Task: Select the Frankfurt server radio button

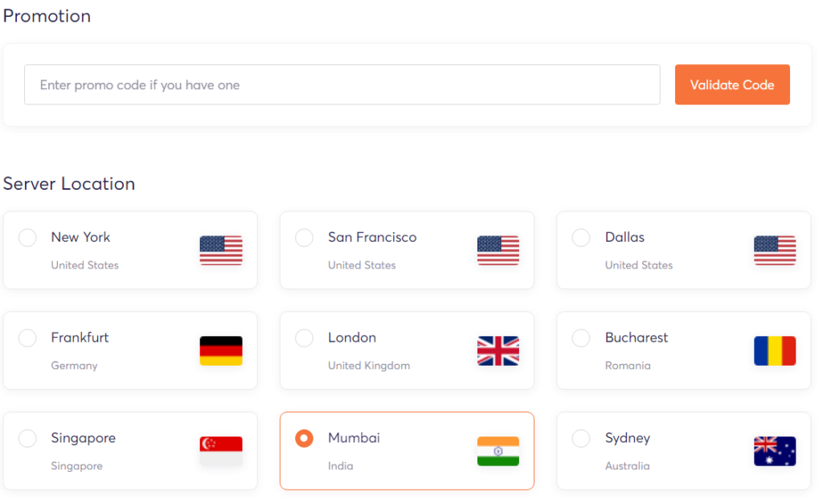Action: 27,338
